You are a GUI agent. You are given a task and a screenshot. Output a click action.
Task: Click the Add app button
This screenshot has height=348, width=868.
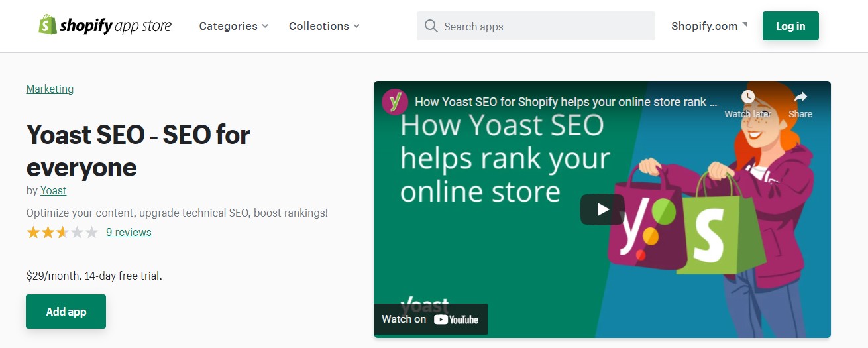66,312
